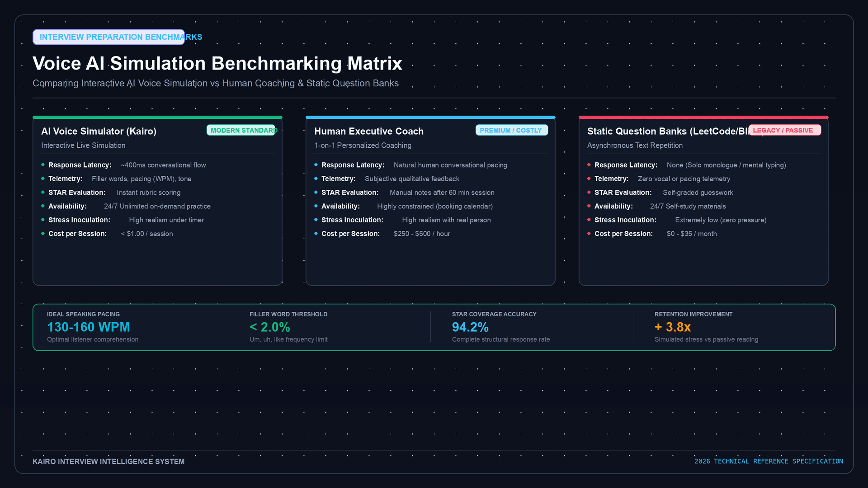Click the Premium / Costly badge
The width and height of the screenshot is (868, 488).
(x=512, y=130)
